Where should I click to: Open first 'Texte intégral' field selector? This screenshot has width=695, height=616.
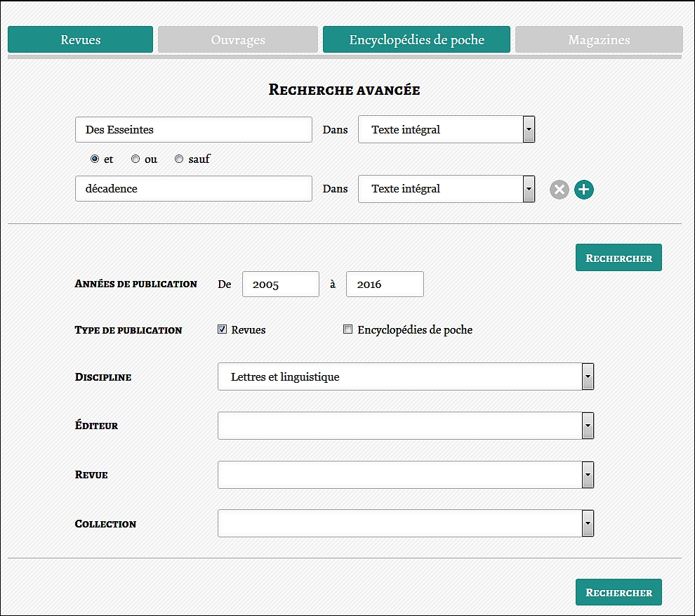446,130
